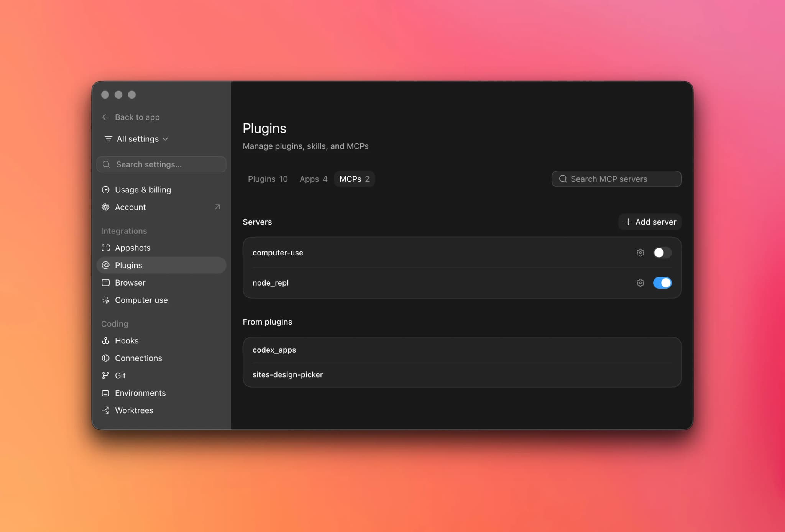Open settings gear for node_repl server

pos(640,283)
